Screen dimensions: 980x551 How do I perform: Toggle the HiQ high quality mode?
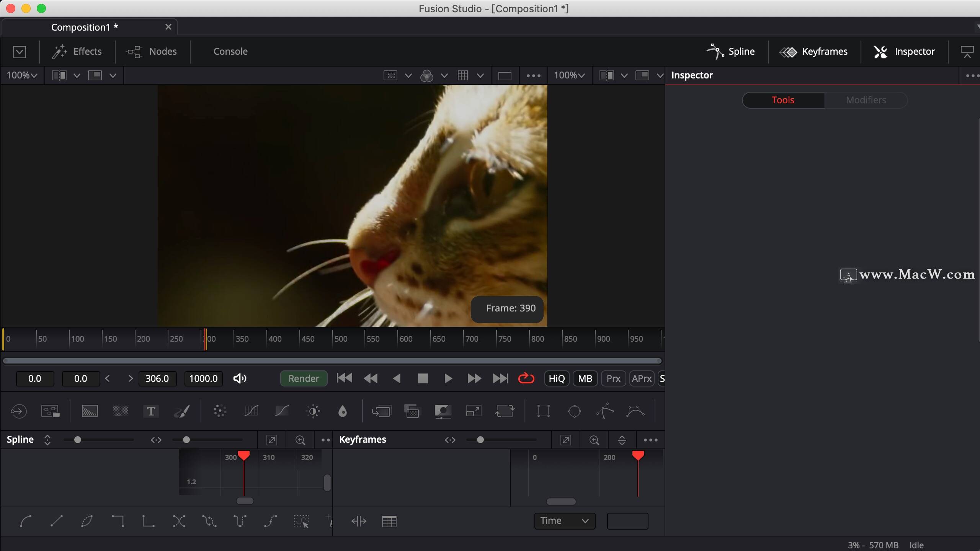point(557,378)
